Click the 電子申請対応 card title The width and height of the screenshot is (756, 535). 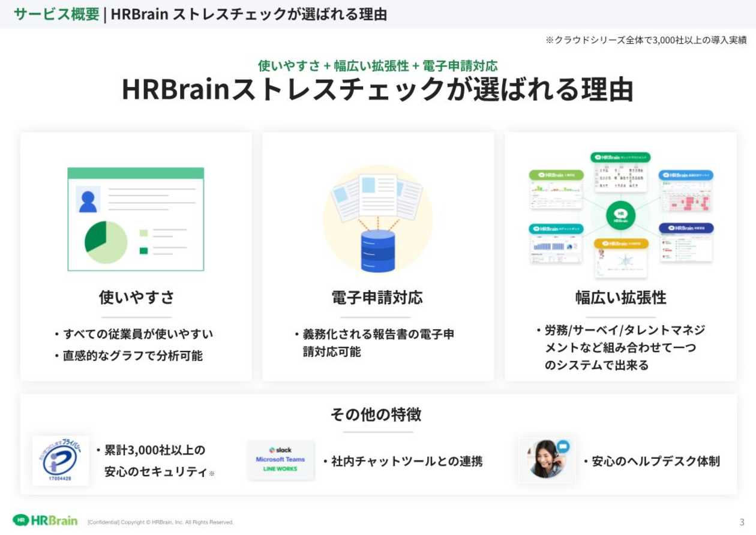click(x=377, y=297)
